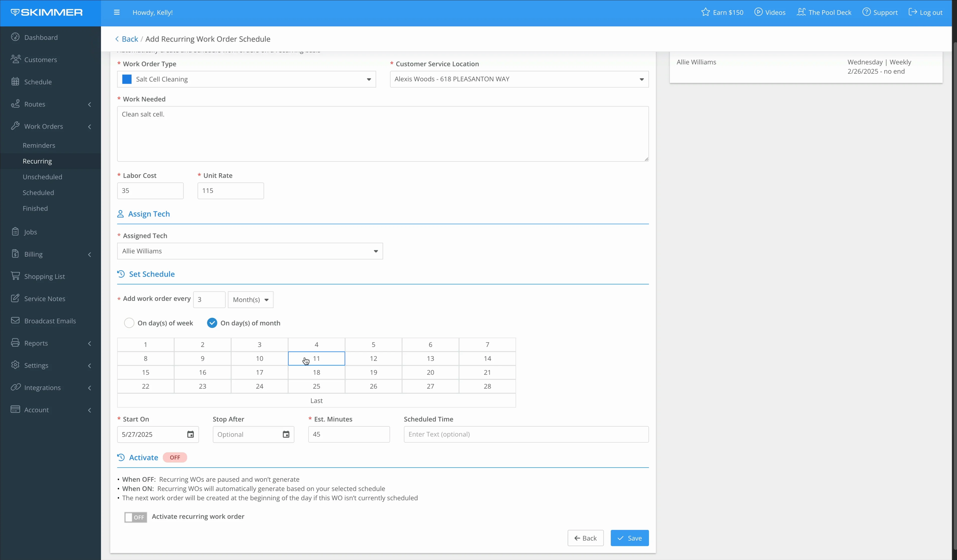Open the Dashboard gauge icon

click(x=15, y=37)
